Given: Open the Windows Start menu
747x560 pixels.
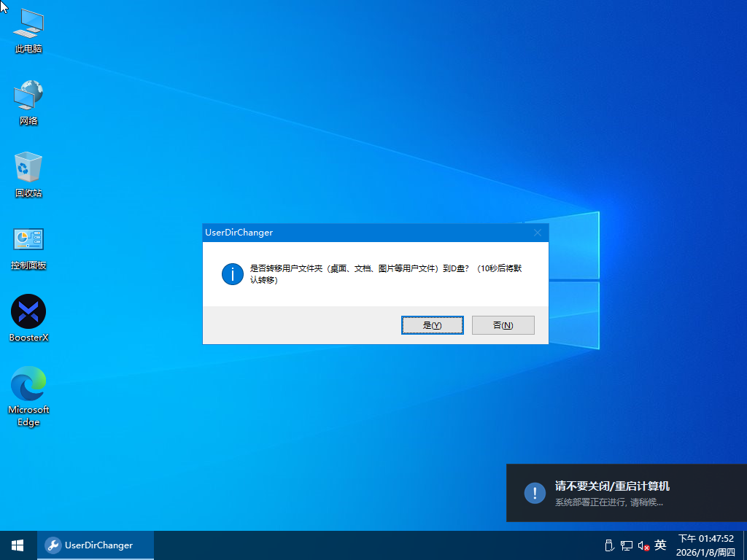Looking at the screenshot, I should [x=18, y=545].
